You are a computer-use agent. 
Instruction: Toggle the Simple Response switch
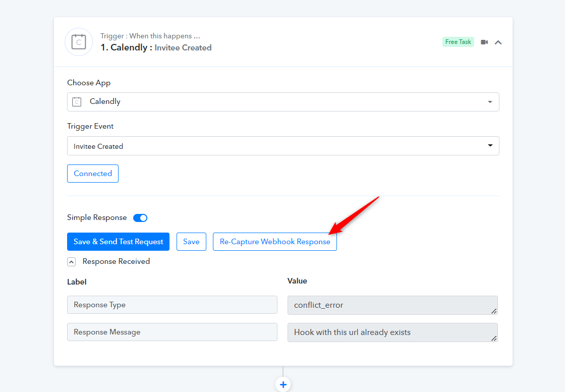[x=140, y=217]
